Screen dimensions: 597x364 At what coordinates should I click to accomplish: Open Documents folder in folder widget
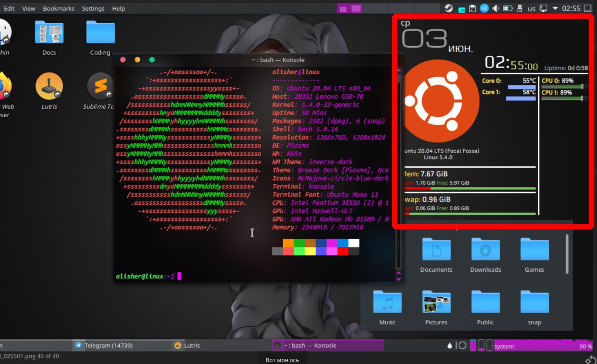(436, 254)
